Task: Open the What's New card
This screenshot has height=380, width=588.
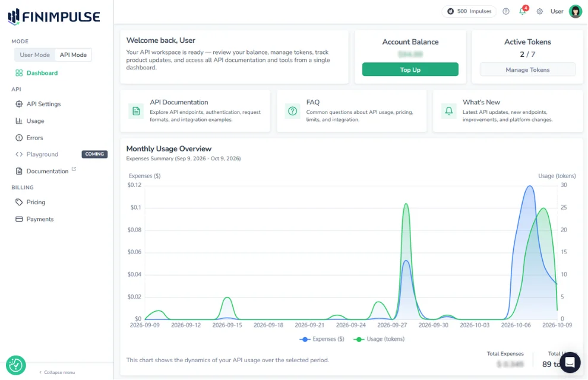Action: pyautogui.click(x=508, y=111)
